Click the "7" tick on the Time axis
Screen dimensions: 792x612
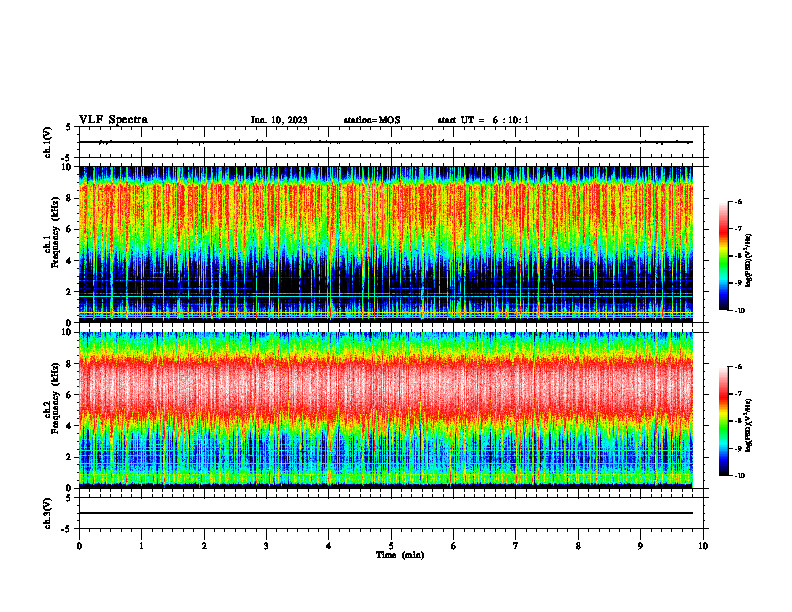516,546
